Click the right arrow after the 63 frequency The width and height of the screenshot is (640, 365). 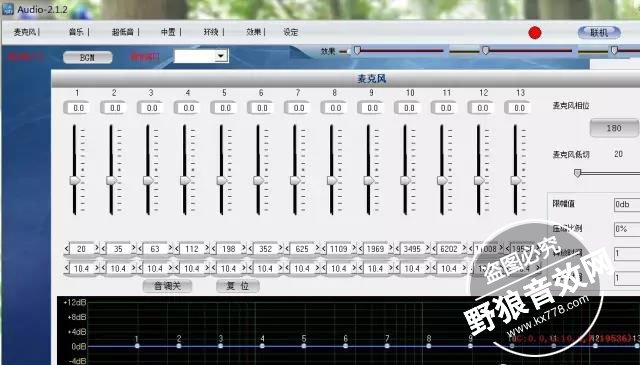(170, 248)
